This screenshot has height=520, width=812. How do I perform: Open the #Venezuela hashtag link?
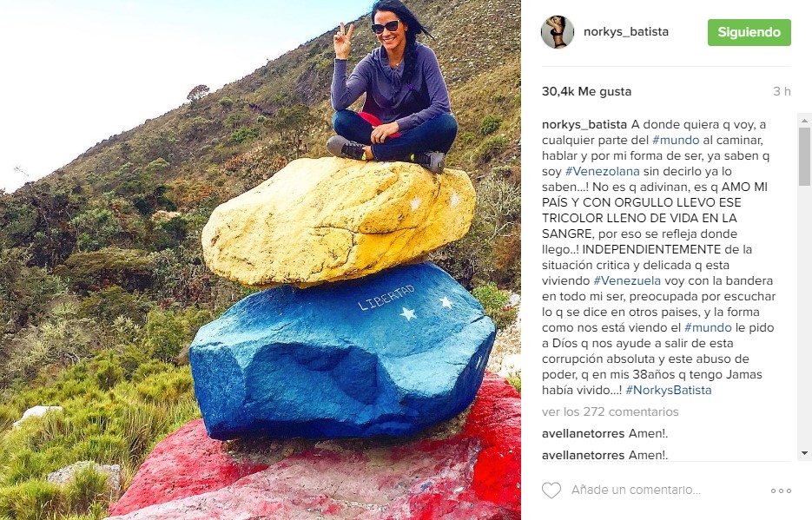pyautogui.click(x=627, y=280)
